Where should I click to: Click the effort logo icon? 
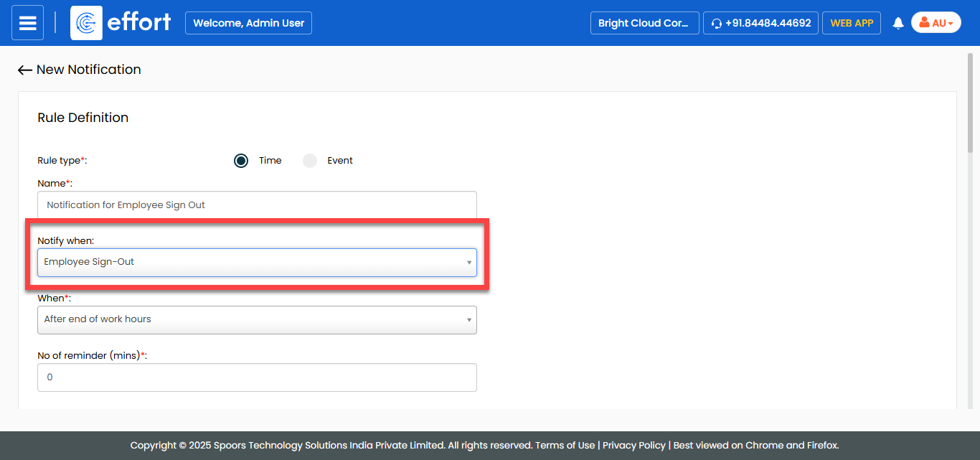tap(86, 23)
